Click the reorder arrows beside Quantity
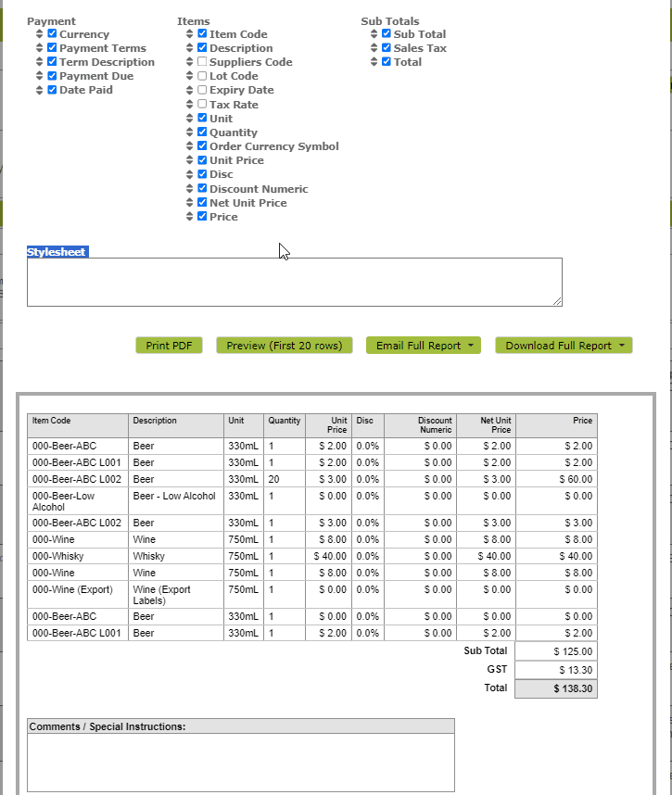The width and height of the screenshot is (672, 795). tap(190, 132)
